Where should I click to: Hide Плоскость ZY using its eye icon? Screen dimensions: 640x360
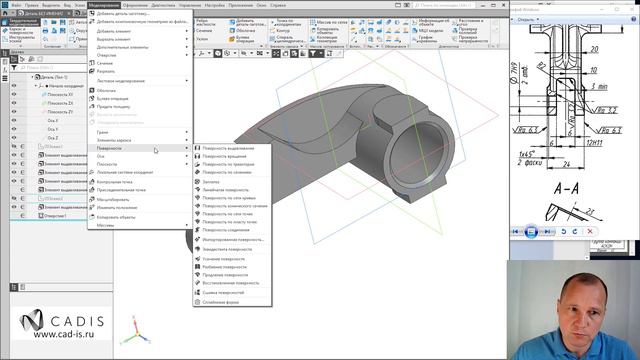coord(14,111)
